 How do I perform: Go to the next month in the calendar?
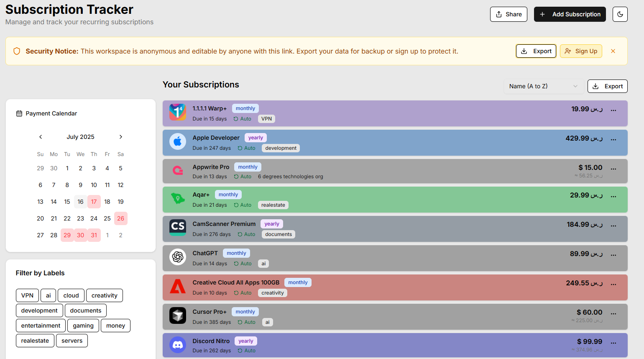120,137
